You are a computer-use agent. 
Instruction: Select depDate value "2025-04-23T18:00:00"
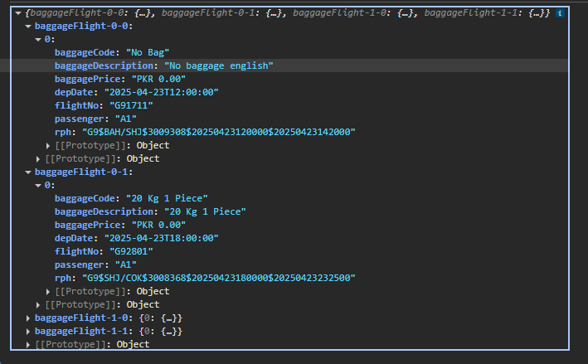tap(161, 238)
